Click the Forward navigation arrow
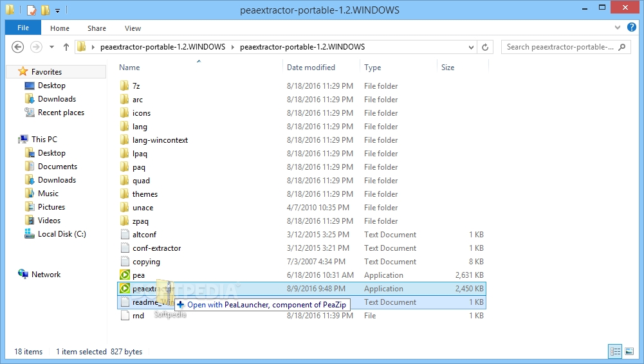644x364 pixels. 36,47
